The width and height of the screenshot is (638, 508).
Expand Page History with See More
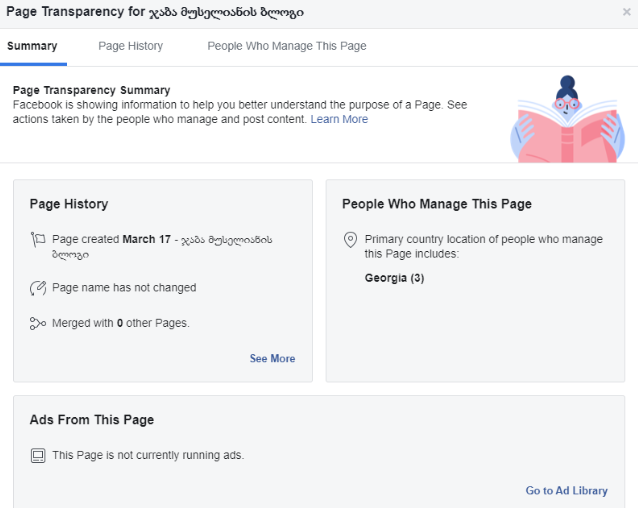pyautogui.click(x=272, y=358)
